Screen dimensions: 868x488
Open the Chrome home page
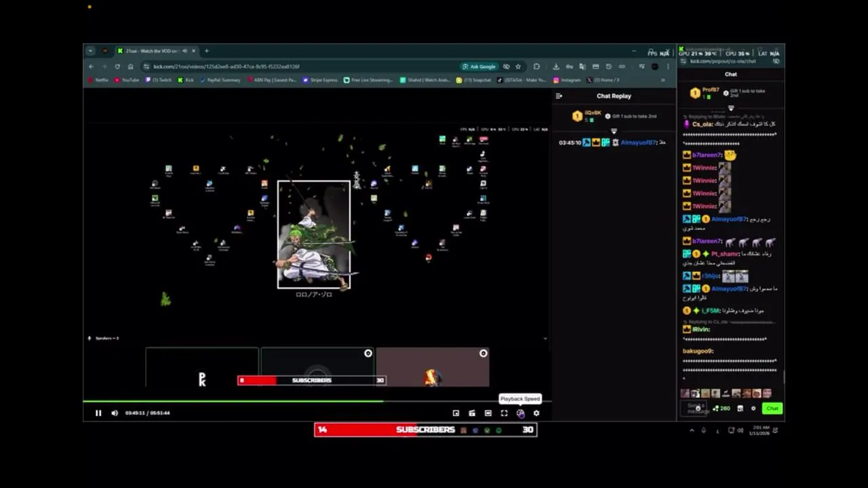[x=130, y=66]
